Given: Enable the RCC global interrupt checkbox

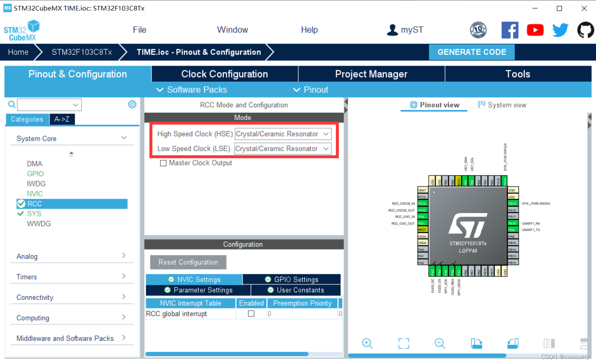Looking at the screenshot, I should pyautogui.click(x=251, y=314).
